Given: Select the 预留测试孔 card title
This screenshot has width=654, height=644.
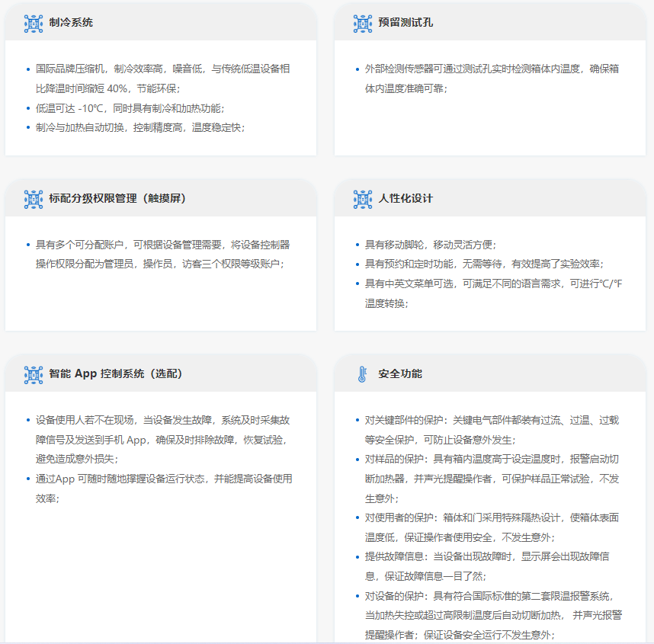Looking at the screenshot, I should (x=406, y=23).
